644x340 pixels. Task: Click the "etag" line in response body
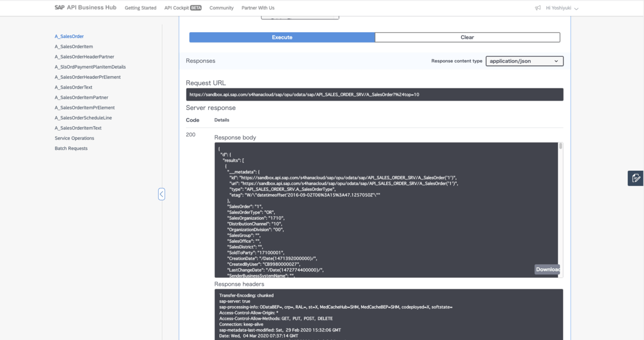coord(305,195)
